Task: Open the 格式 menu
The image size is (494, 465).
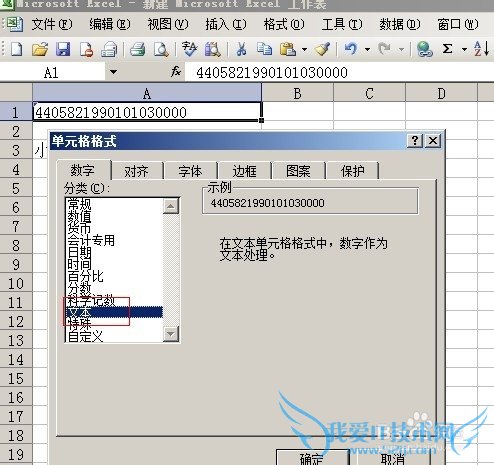Action: [284, 24]
